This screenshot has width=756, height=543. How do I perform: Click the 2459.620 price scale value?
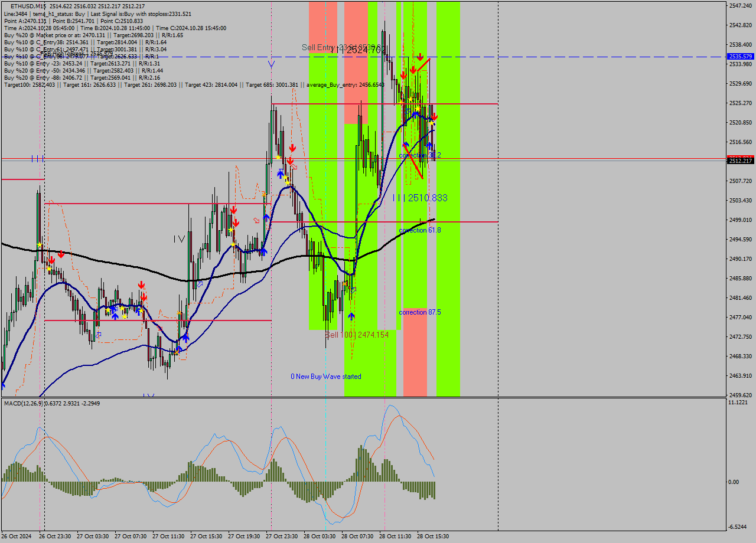coord(741,395)
